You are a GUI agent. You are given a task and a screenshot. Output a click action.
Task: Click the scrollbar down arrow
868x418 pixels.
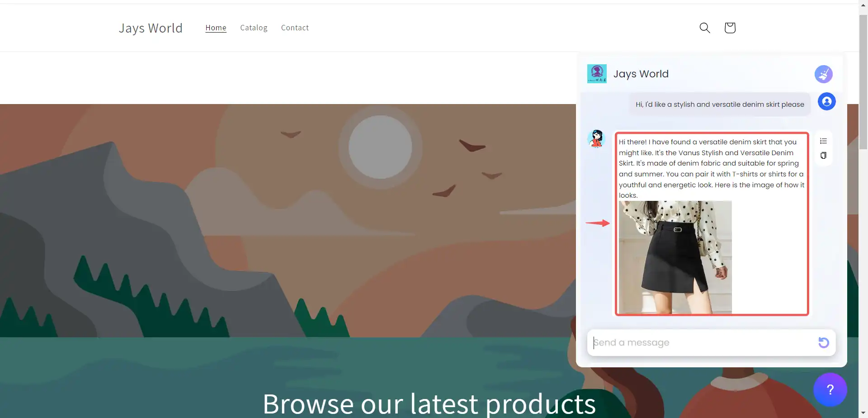[863, 413]
